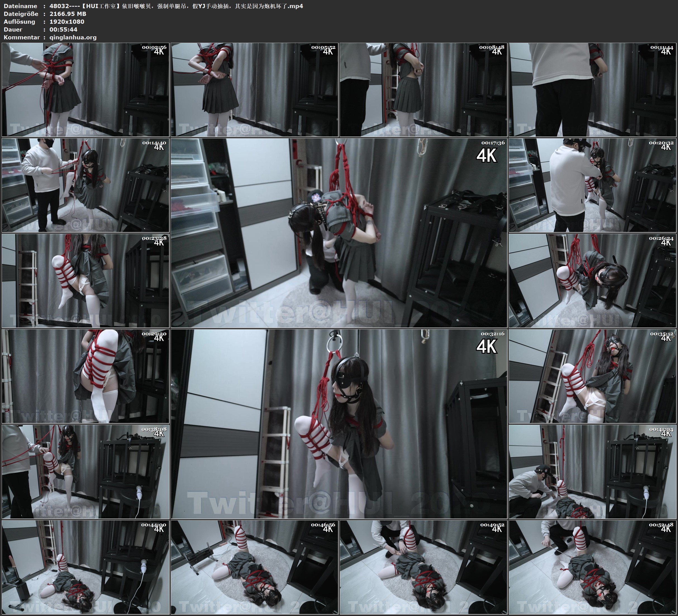Click the 4K badge on the 00:32:16 frame

click(x=486, y=347)
